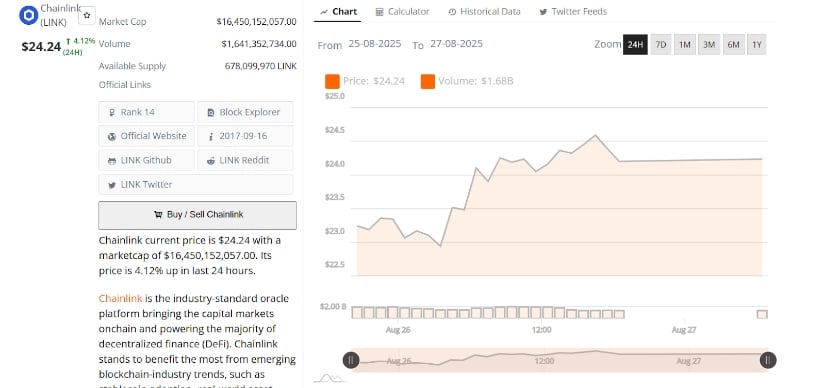Open the Twitter Feeds tab

(x=573, y=12)
